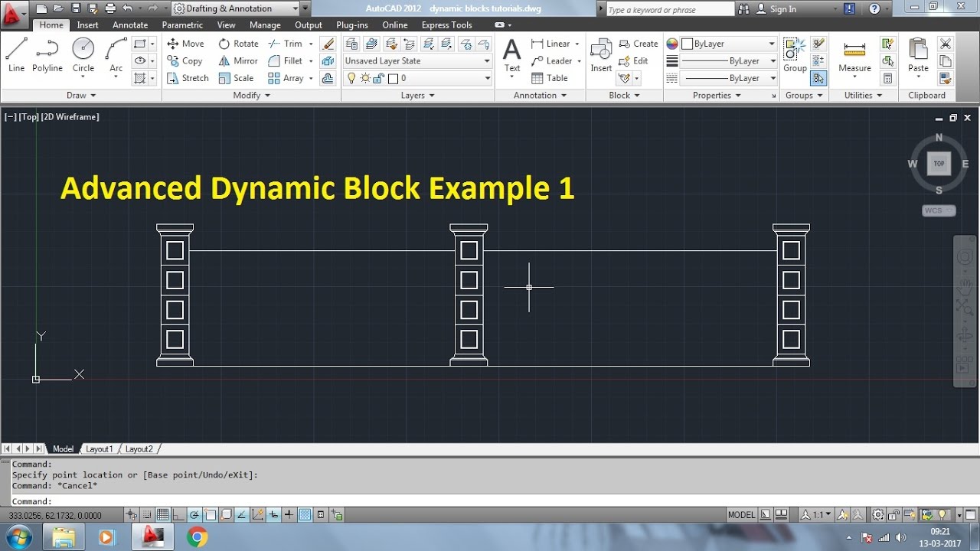Click MODEL space button in status bar

pos(741,515)
